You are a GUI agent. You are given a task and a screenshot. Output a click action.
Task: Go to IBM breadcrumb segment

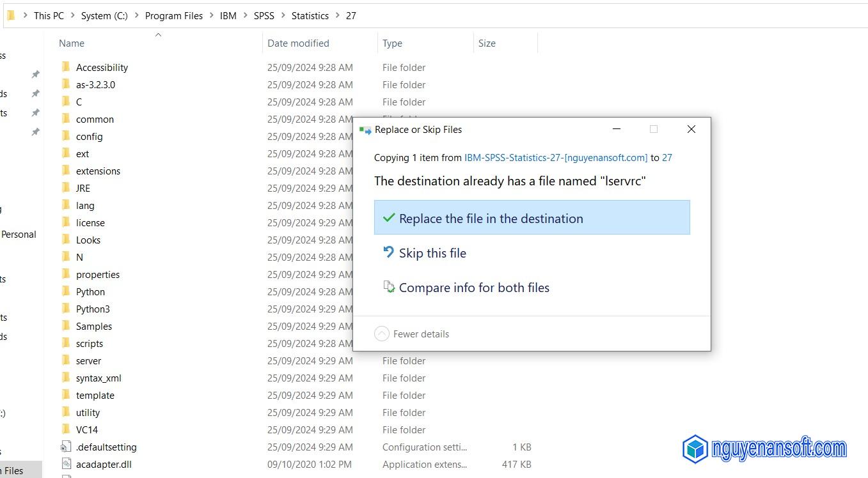(x=228, y=16)
